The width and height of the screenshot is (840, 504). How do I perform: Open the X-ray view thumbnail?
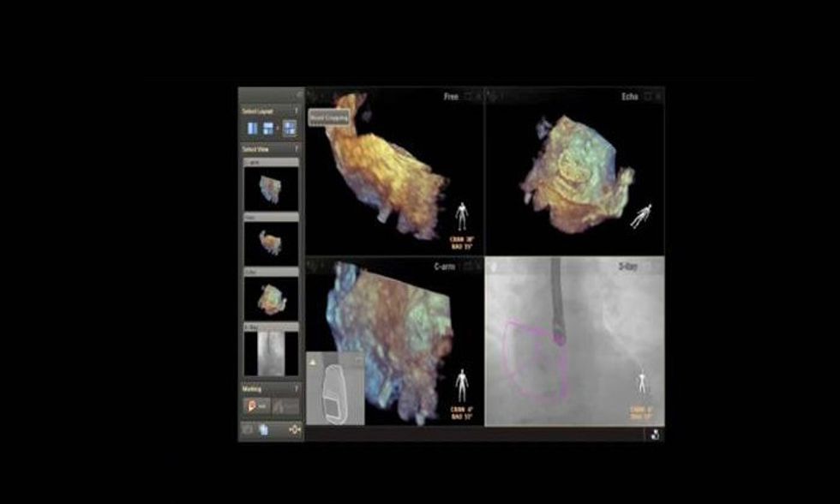pos(271,353)
